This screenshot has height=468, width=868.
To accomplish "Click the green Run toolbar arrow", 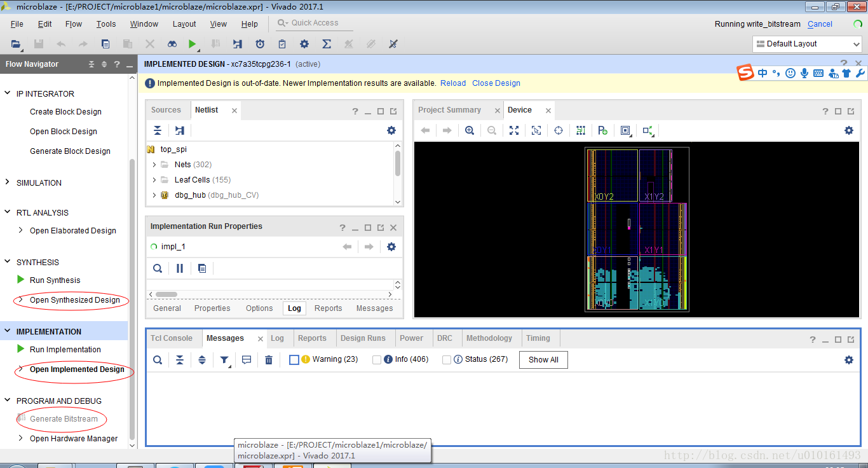I will pos(192,44).
